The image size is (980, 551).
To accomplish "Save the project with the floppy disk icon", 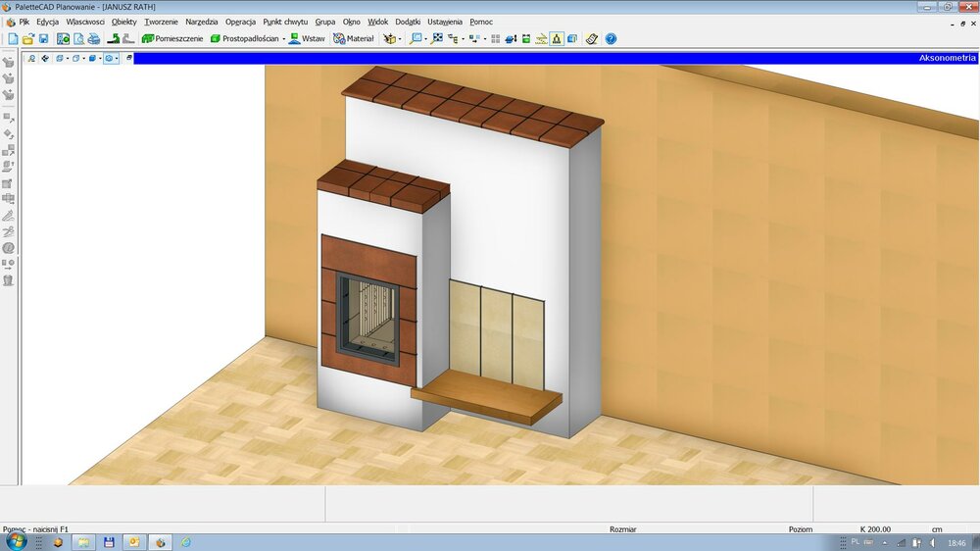I will (x=44, y=39).
